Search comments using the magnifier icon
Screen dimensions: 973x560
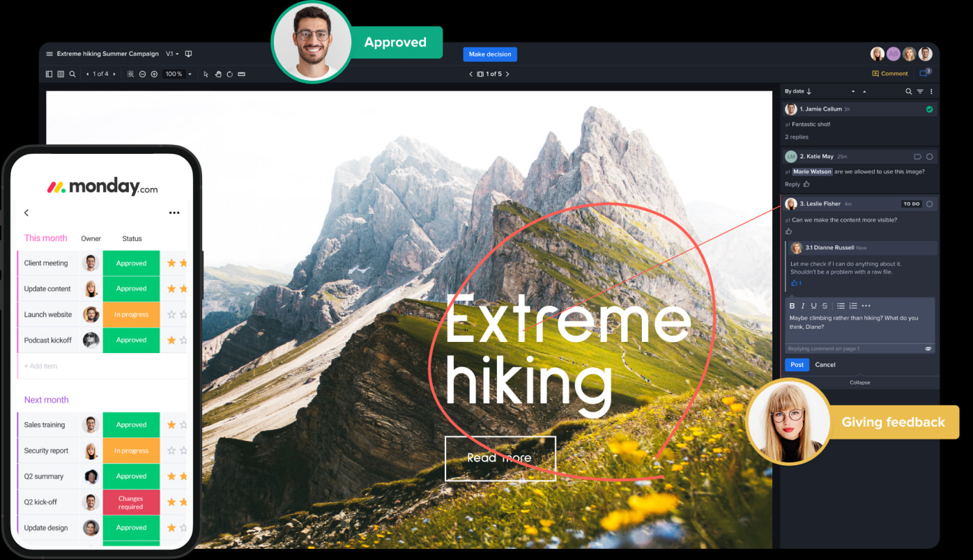[x=908, y=91]
